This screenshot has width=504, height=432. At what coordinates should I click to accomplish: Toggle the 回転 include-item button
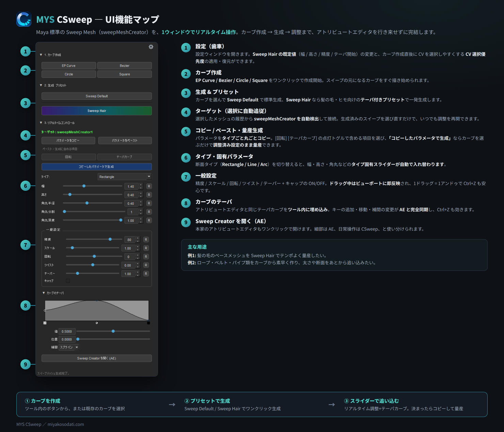pos(68,157)
